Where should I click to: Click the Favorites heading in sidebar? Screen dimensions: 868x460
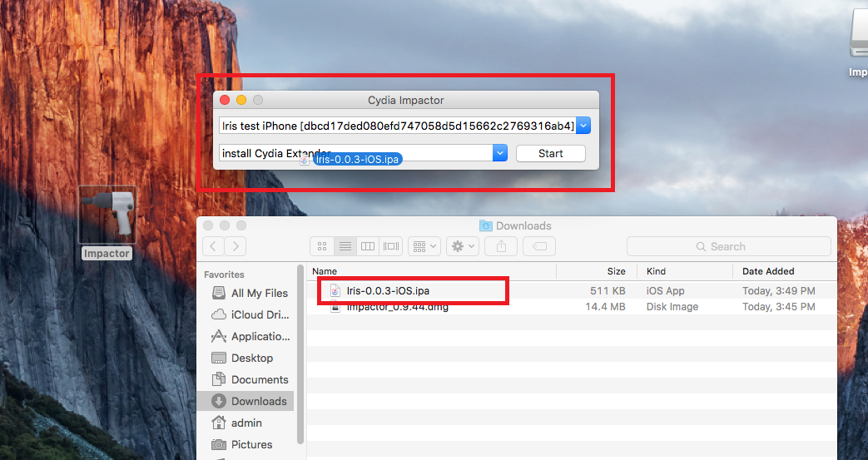coord(224,274)
